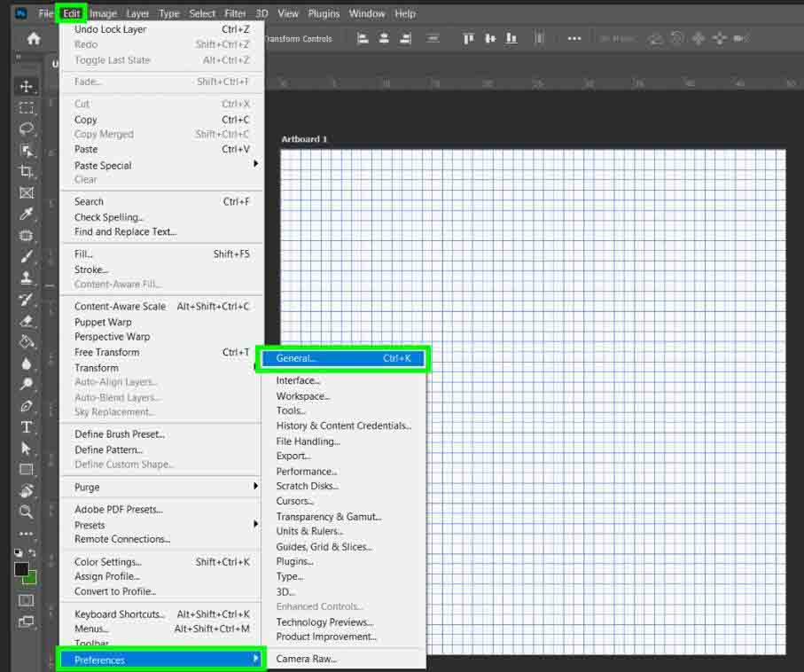The height and width of the screenshot is (672, 804).
Task: Open the Layer menu
Action: (x=137, y=13)
